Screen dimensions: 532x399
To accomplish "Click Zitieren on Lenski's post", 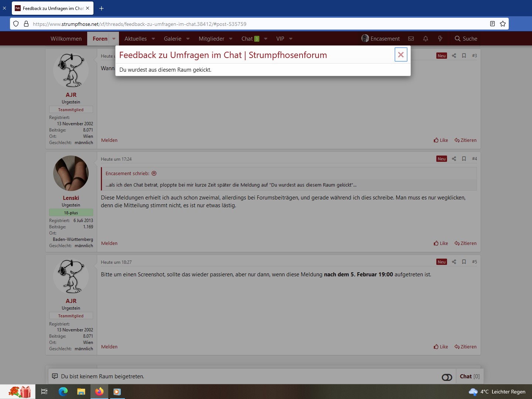I will point(465,243).
